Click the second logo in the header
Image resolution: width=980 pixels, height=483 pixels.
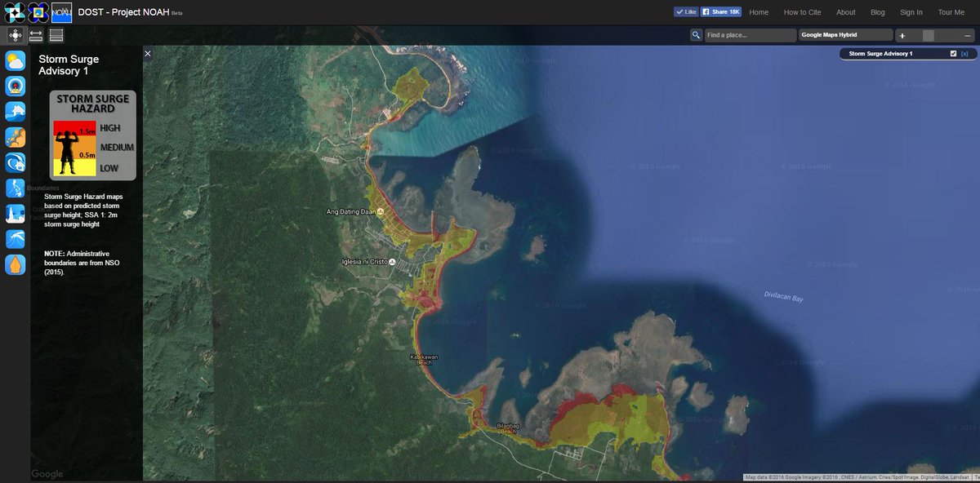click(37, 11)
